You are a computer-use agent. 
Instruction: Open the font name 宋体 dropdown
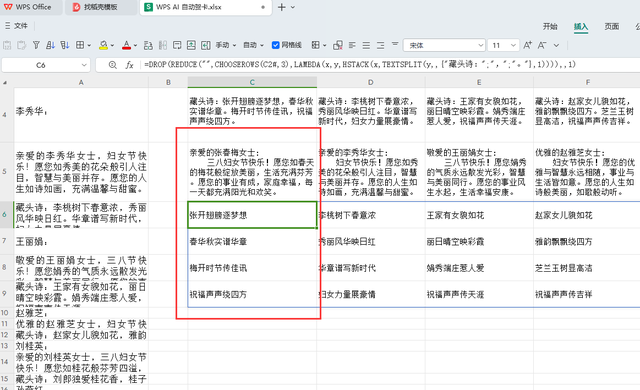[x=481, y=45]
